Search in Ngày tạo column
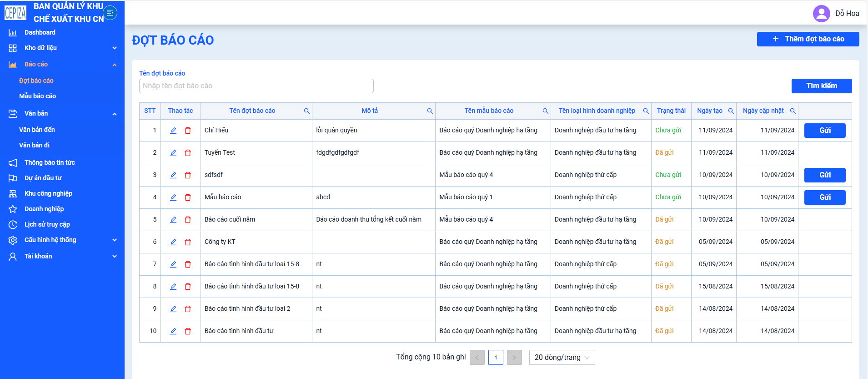The width and height of the screenshot is (868, 379). click(731, 111)
